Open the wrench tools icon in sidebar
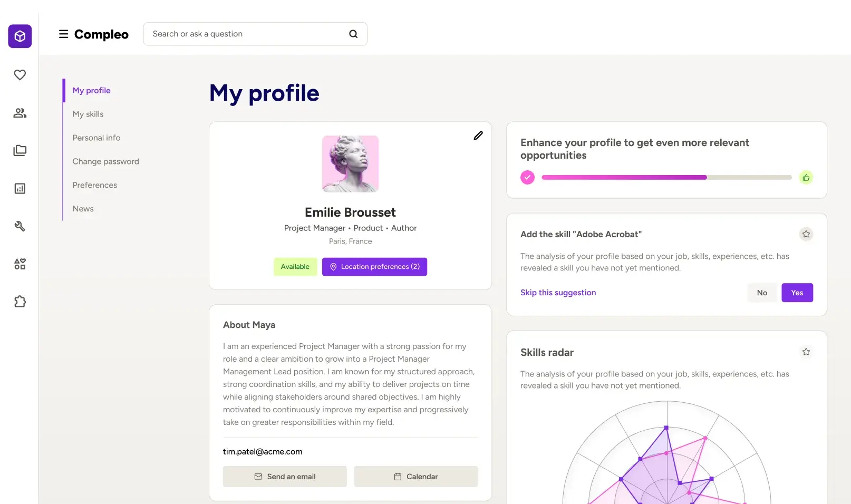 [20, 226]
